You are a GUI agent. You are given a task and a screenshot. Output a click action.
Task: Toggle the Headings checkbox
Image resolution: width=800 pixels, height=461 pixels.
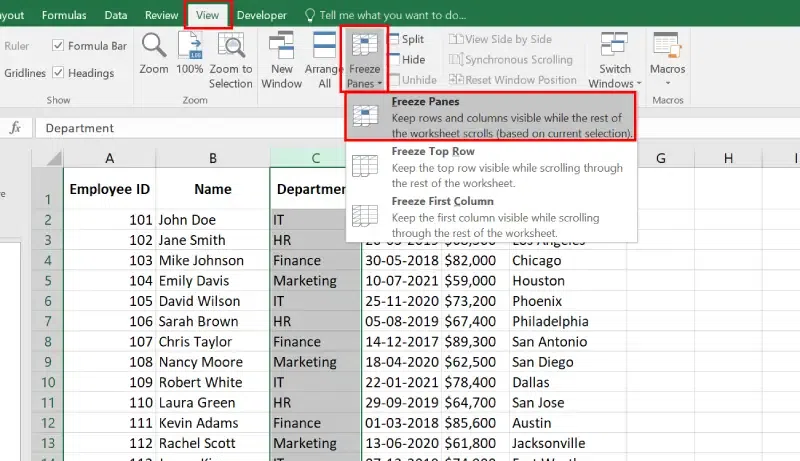(58, 72)
